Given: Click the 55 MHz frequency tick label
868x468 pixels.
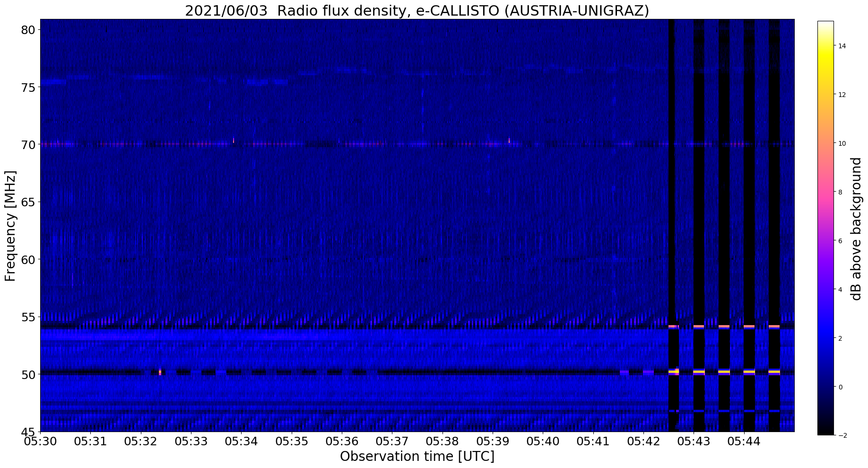Looking at the screenshot, I should point(28,317).
